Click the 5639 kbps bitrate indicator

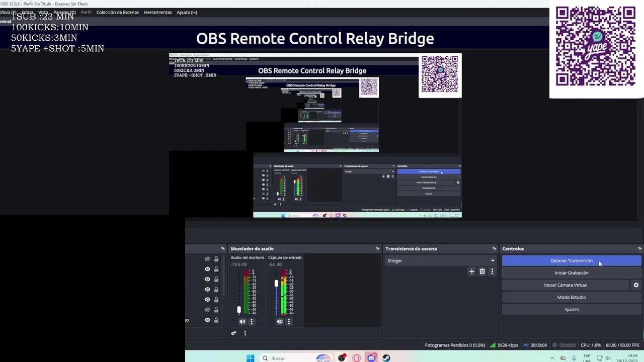(x=504, y=345)
